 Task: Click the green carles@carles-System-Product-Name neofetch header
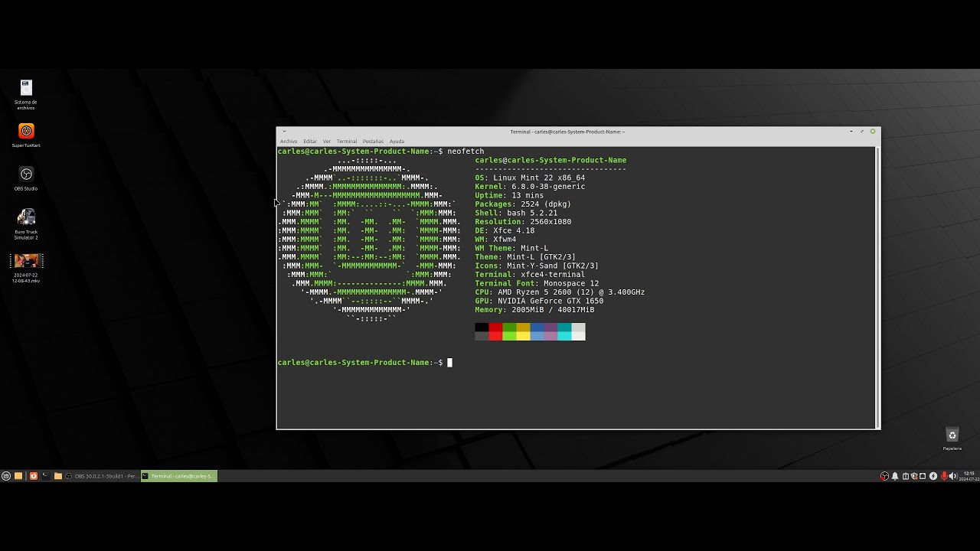point(550,160)
